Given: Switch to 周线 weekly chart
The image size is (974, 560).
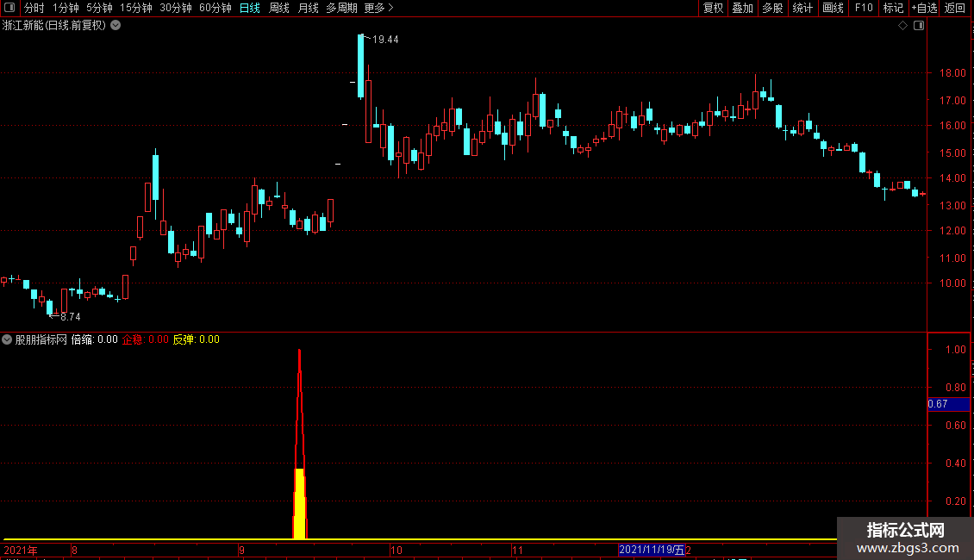Looking at the screenshot, I should coord(279,8).
